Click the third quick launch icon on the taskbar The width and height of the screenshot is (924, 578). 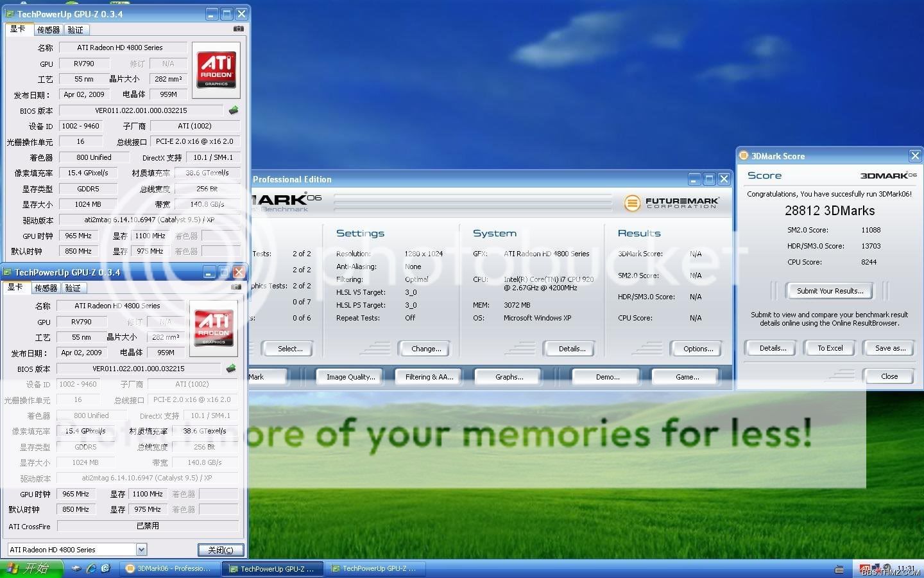tap(105, 568)
